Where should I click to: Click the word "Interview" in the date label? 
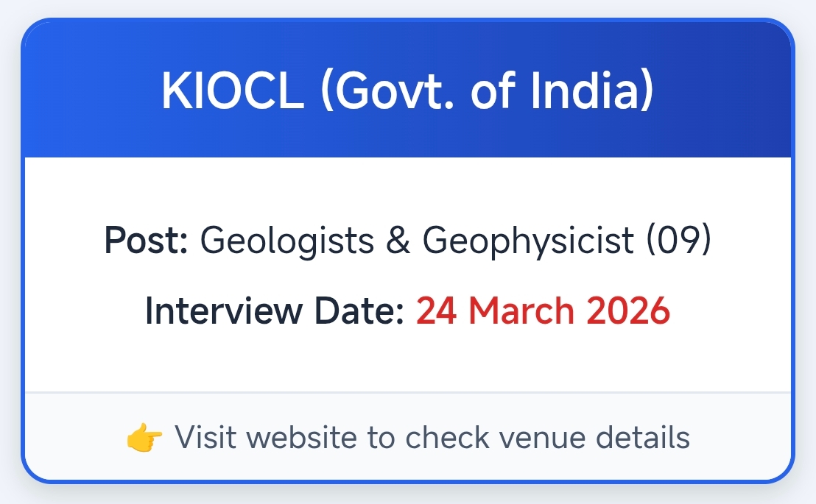(226, 310)
